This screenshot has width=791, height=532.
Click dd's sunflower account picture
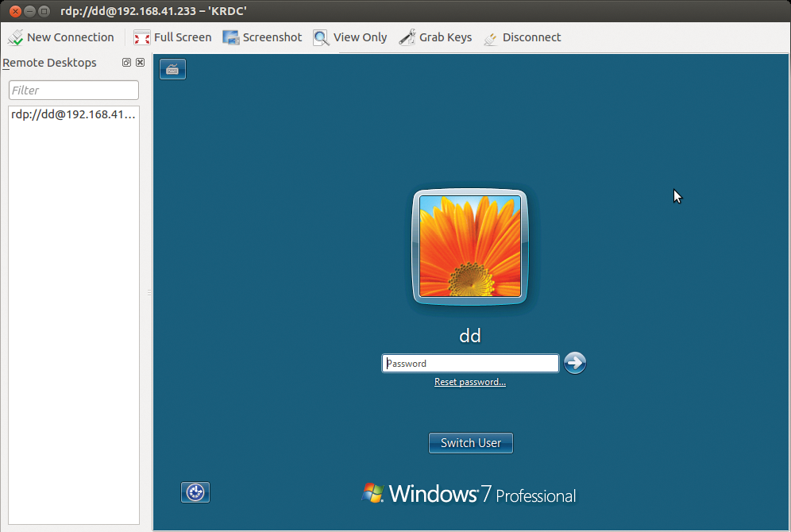(x=469, y=247)
